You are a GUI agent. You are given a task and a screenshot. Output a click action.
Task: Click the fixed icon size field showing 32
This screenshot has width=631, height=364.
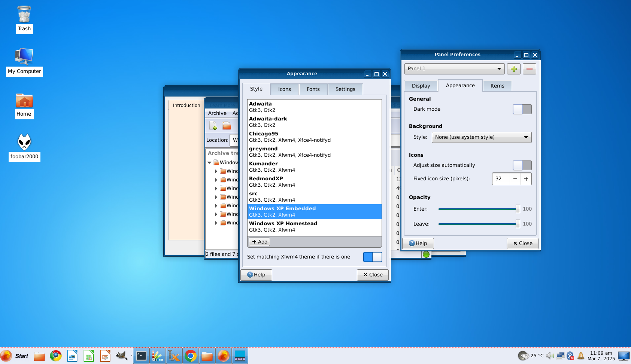(x=501, y=179)
